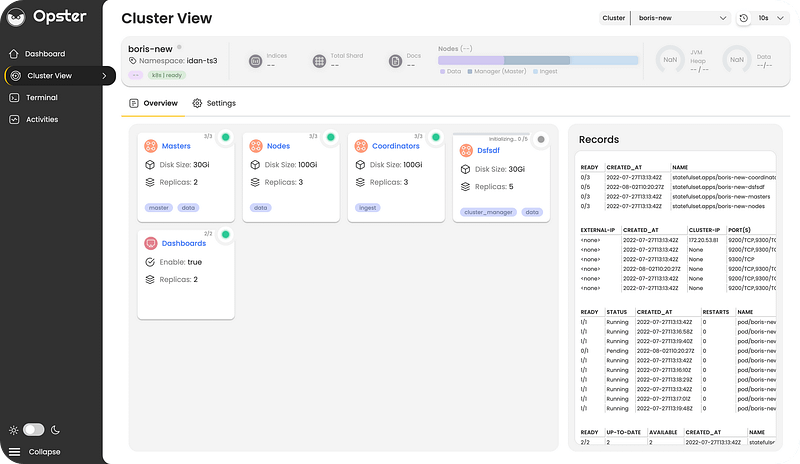Click the sun light-mode icon
The image size is (800, 464).
point(14,430)
